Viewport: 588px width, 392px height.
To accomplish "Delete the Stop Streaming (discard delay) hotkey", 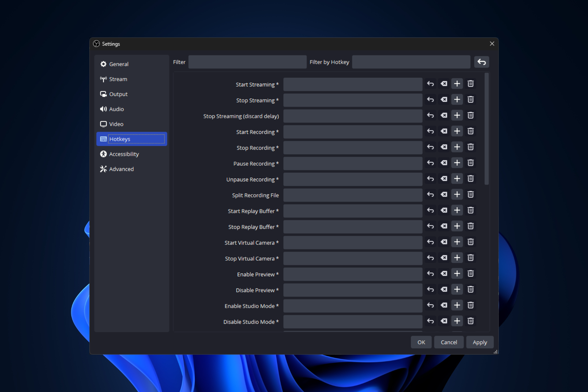I will click(x=470, y=115).
